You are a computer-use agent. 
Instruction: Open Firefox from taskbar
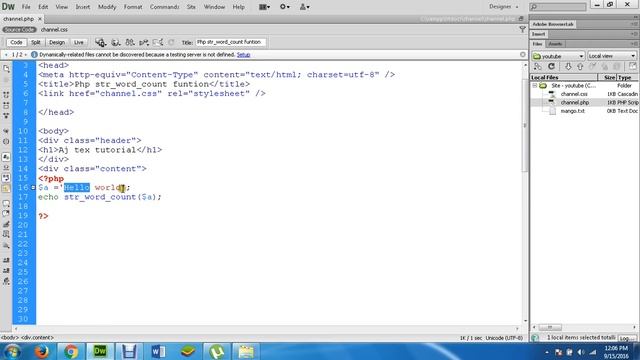(x=41, y=351)
